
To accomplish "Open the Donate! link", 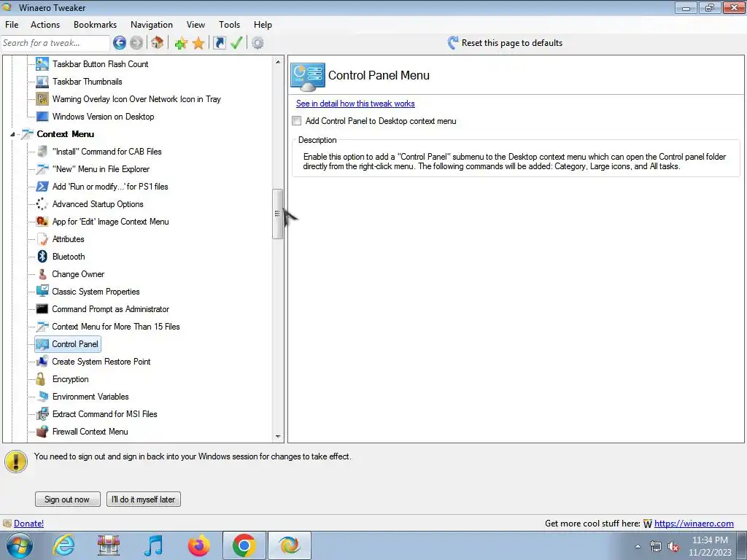I will click(28, 524).
